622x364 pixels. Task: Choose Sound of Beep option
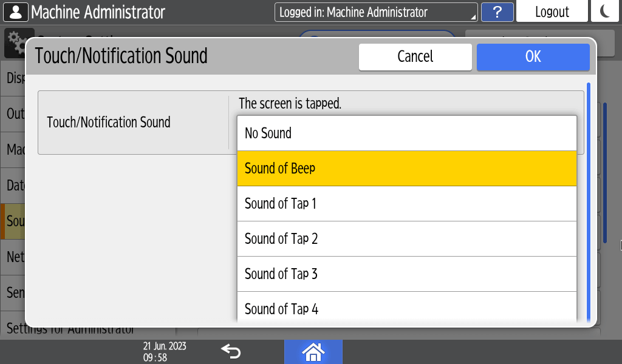[x=406, y=169]
